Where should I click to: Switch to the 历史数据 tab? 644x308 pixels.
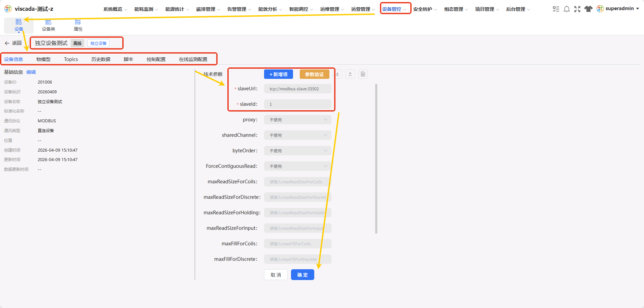101,59
